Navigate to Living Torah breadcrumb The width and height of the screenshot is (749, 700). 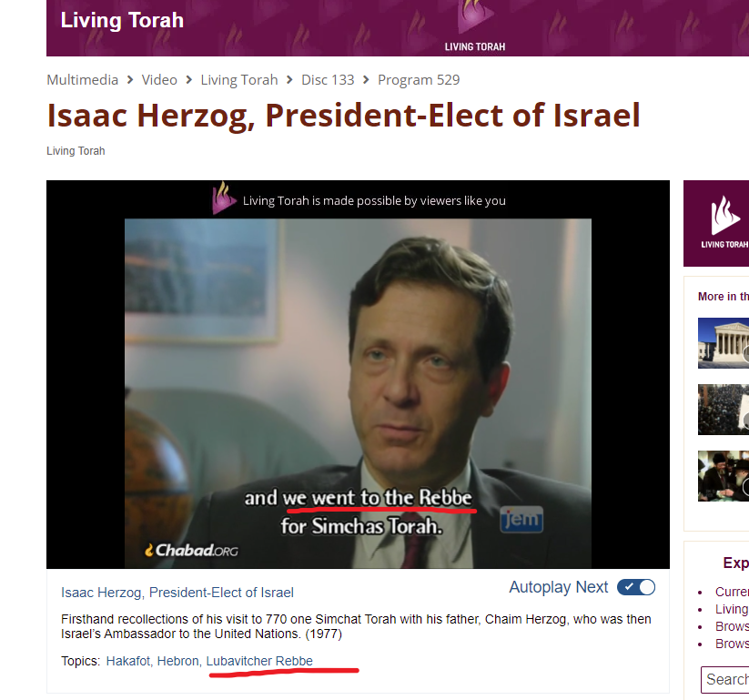click(238, 80)
